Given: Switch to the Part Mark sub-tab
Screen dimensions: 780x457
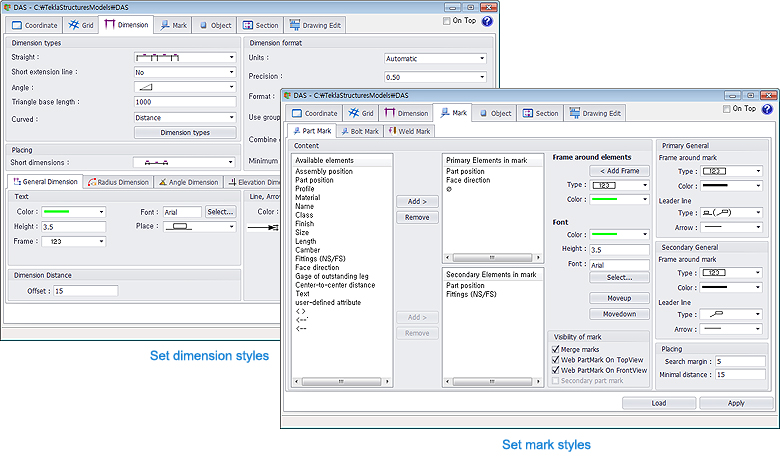Looking at the screenshot, I should click(312, 131).
